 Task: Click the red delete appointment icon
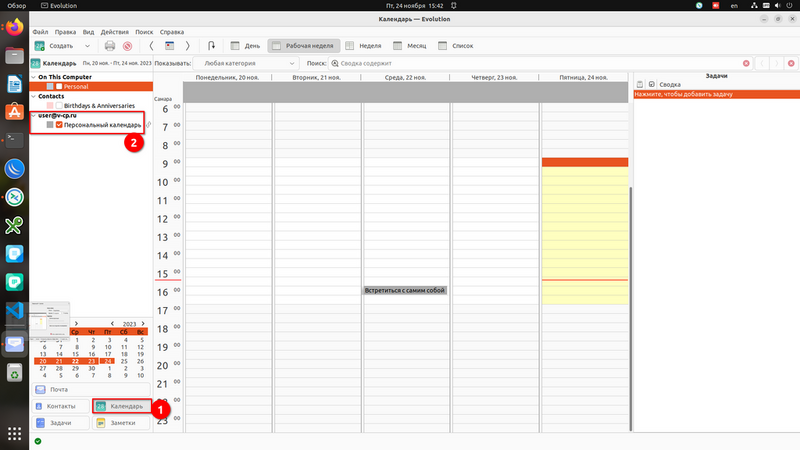pyautogui.click(x=127, y=46)
